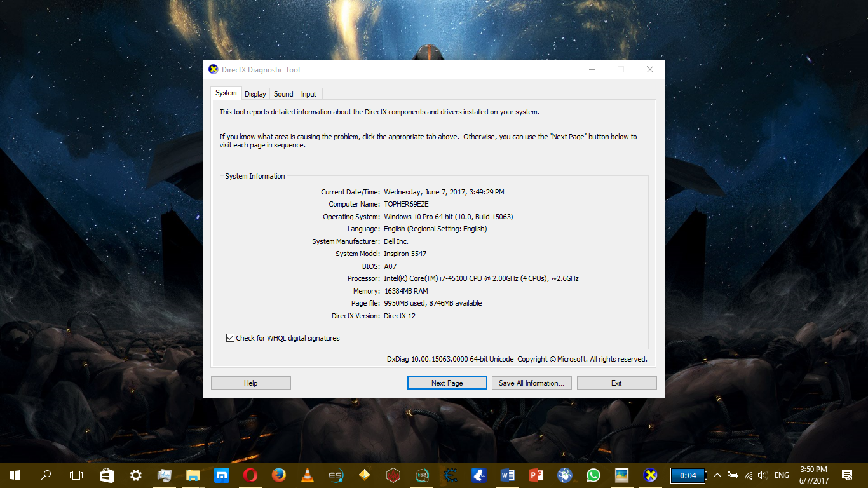This screenshot has width=868, height=488.
Task: Open the Action Center notifications
Action: tap(847, 475)
